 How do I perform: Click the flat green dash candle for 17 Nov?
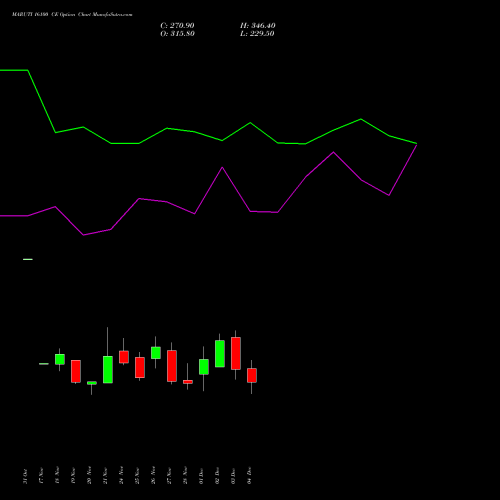pos(44,364)
